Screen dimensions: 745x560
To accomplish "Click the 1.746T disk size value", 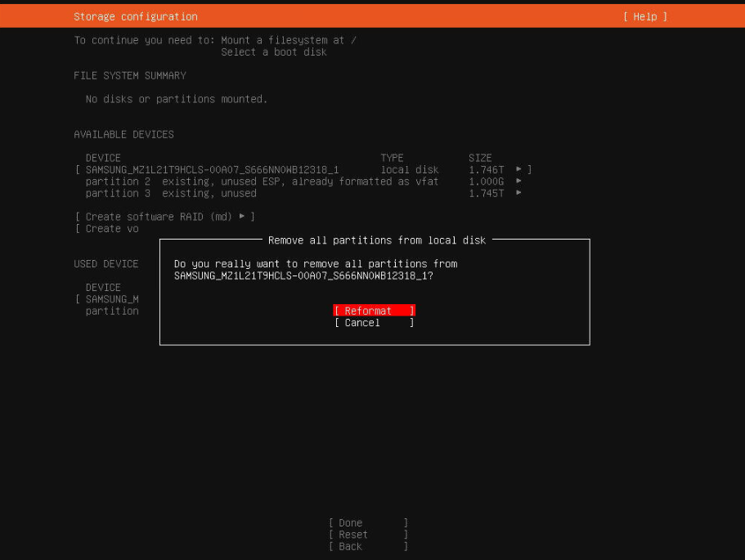I will coord(486,169).
